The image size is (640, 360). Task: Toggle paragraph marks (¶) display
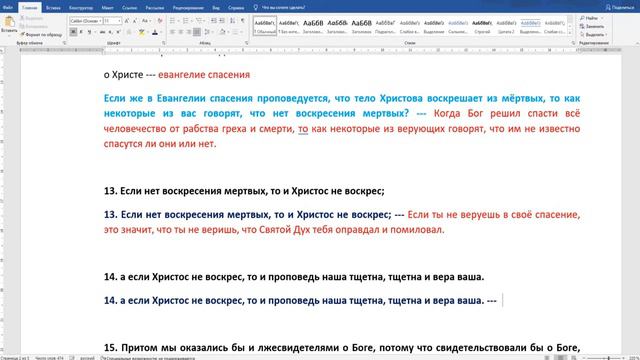(242, 20)
